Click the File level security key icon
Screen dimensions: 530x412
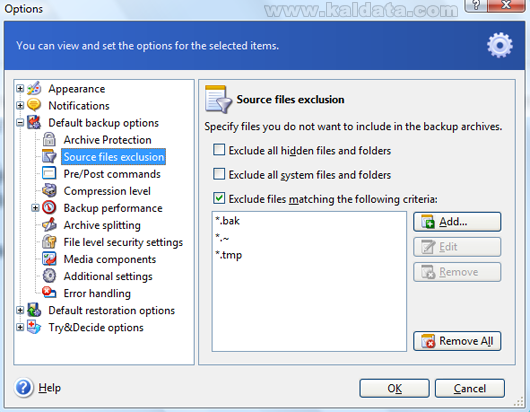pyautogui.click(x=49, y=242)
